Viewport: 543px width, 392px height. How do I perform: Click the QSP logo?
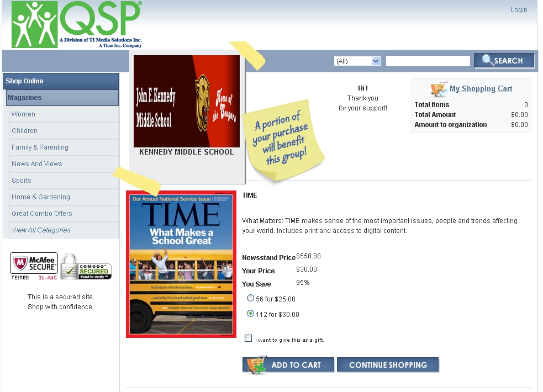click(77, 24)
